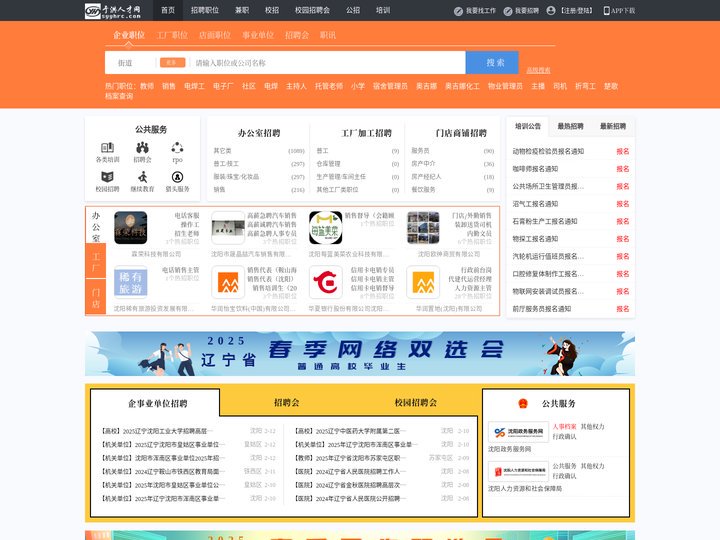Open 华润怡宝饮料 orange logo
720x540 pixels.
(x=228, y=282)
